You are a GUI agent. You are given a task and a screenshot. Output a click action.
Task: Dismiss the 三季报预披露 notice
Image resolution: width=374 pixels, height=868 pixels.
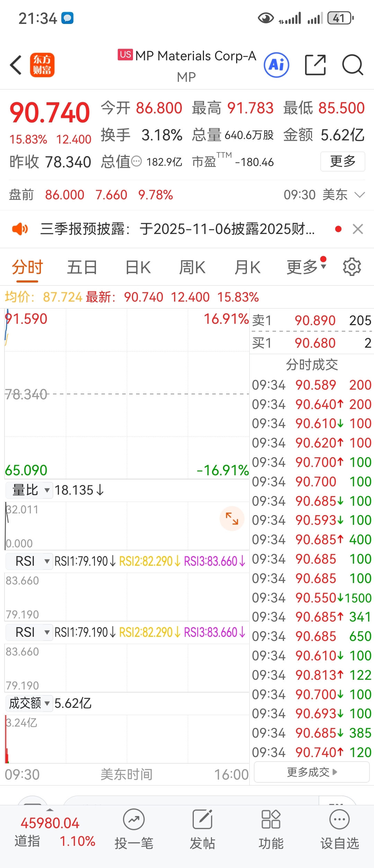[x=358, y=229]
